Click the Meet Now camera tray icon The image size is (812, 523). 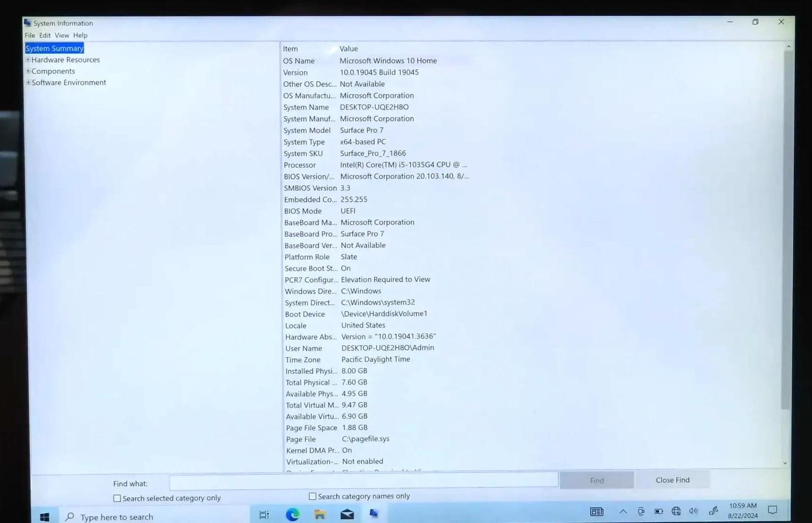coord(641,511)
